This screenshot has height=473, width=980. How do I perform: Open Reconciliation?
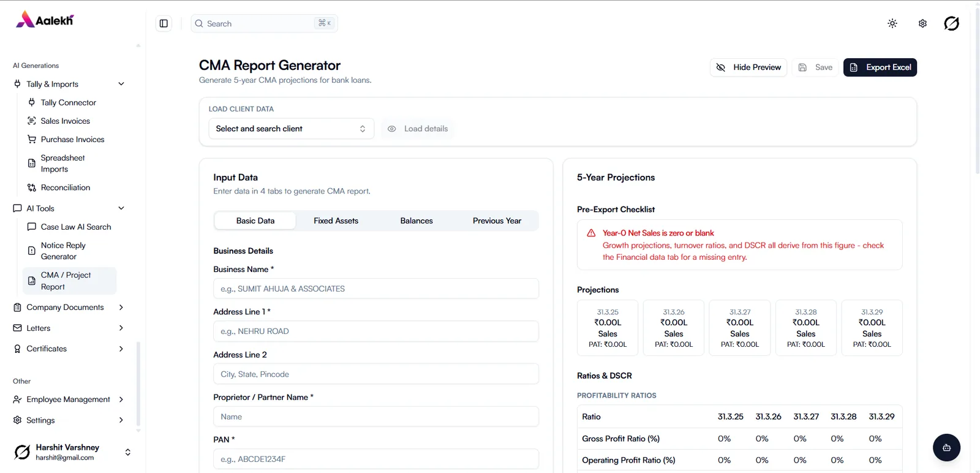(x=66, y=187)
